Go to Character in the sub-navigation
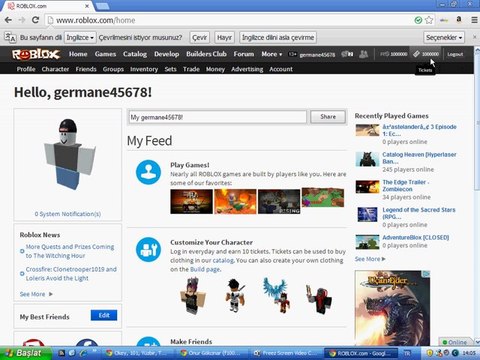The width and height of the screenshot is (480, 360). [x=55, y=69]
